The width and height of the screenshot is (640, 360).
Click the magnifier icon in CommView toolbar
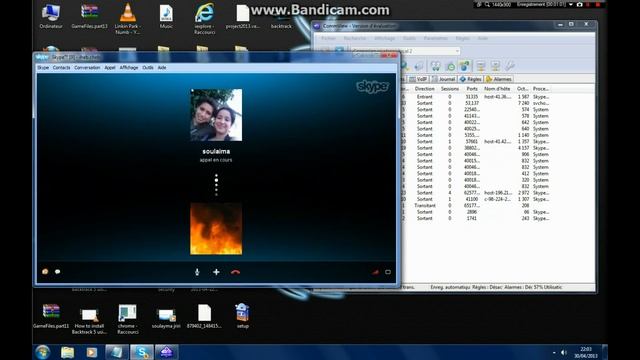(404, 66)
